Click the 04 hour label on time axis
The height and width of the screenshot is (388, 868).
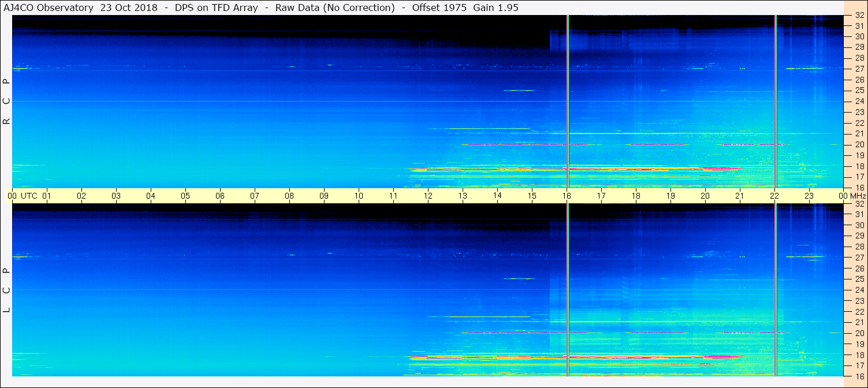tap(151, 196)
